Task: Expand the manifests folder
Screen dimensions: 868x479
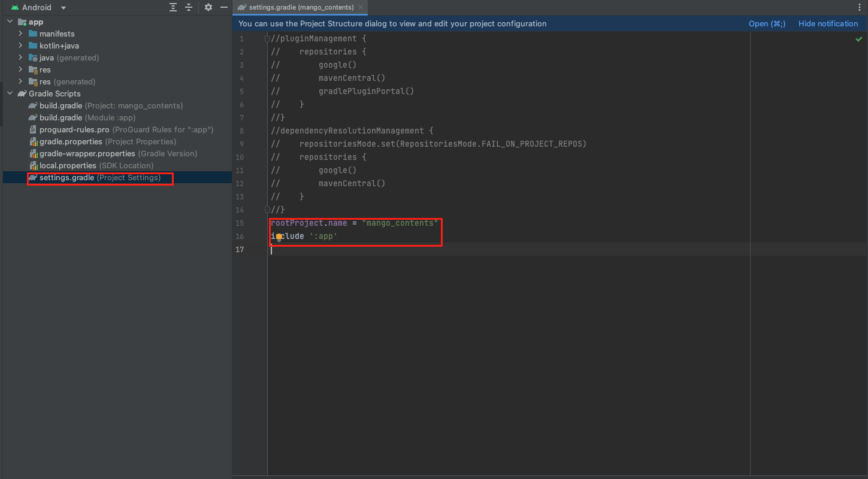Action: point(20,34)
